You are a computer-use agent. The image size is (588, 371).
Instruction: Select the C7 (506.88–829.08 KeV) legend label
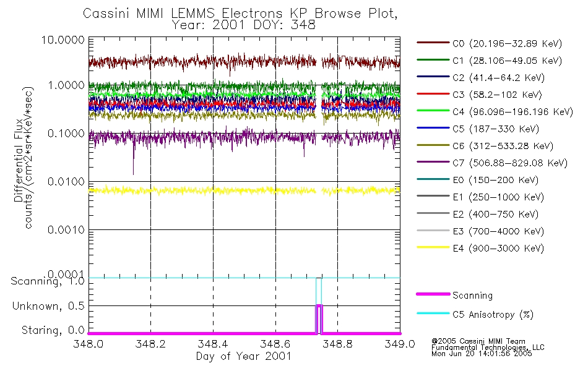[510, 163]
